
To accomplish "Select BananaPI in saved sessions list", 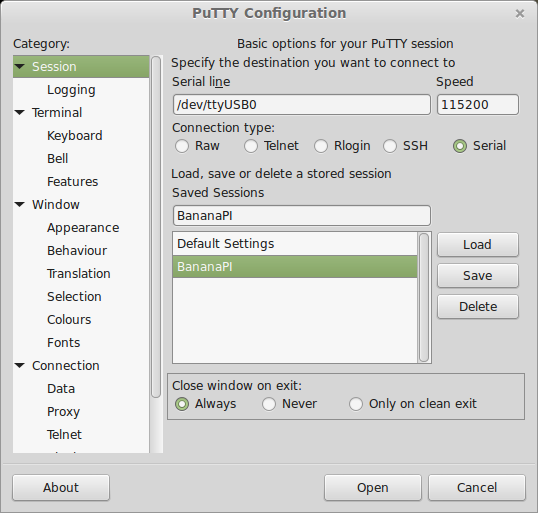I will click(295, 267).
